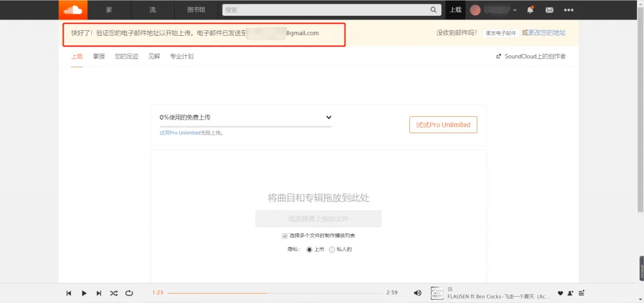Click the SoundCloud logo icon

click(x=73, y=10)
